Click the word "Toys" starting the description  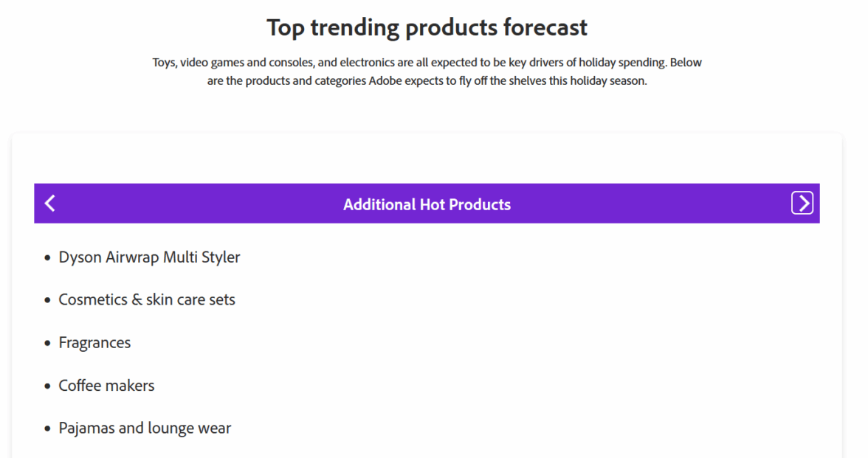(164, 63)
